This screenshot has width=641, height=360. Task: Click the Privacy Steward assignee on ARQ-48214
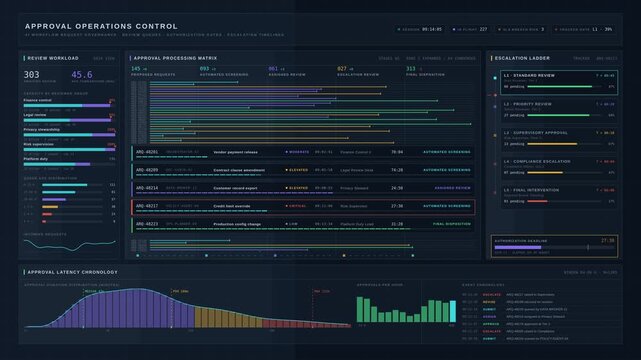(354, 188)
